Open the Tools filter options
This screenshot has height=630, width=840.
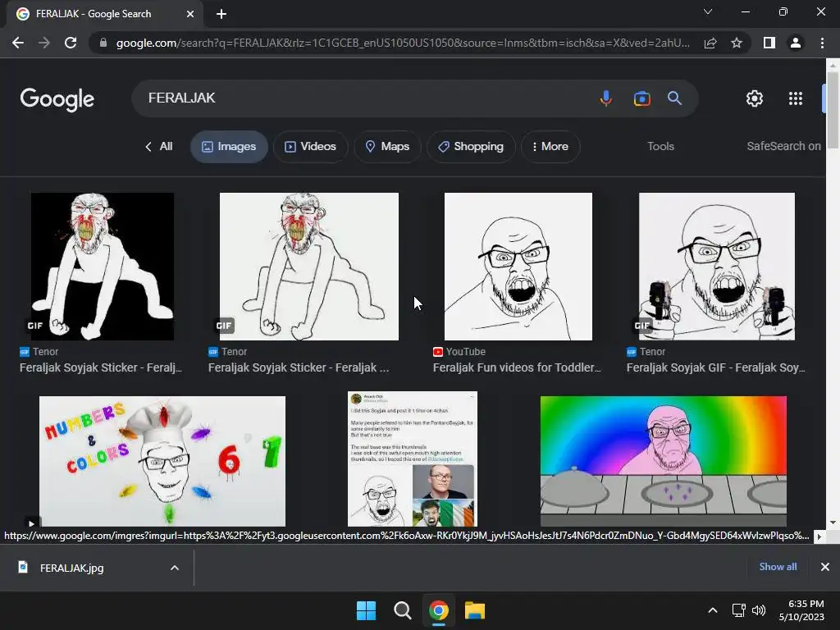[660, 146]
